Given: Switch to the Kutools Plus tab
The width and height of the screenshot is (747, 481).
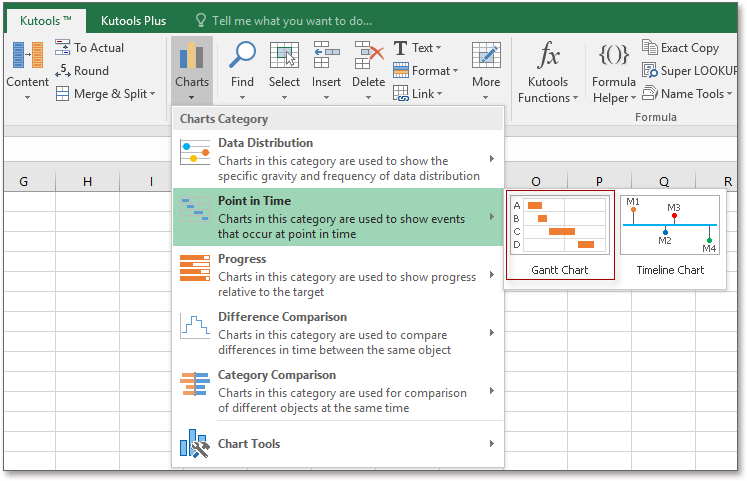Looking at the screenshot, I should pyautogui.click(x=133, y=20).
